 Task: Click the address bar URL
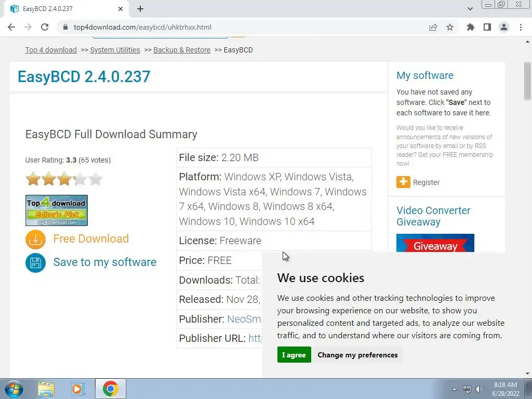(x=142, y=27)
